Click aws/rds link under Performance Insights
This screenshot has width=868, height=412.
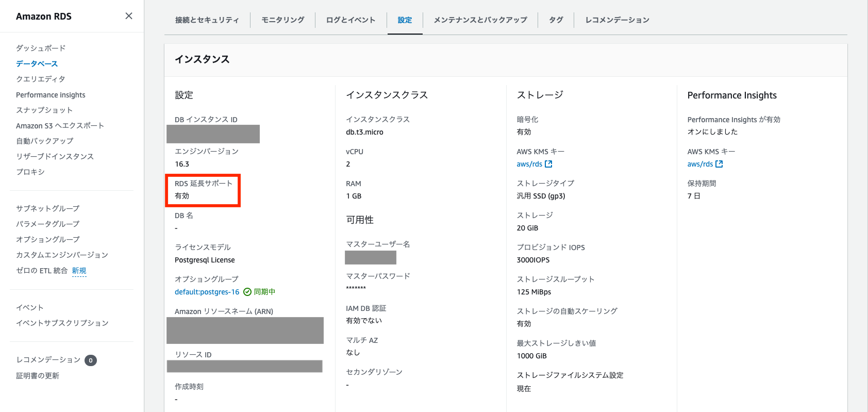point(700,164)
